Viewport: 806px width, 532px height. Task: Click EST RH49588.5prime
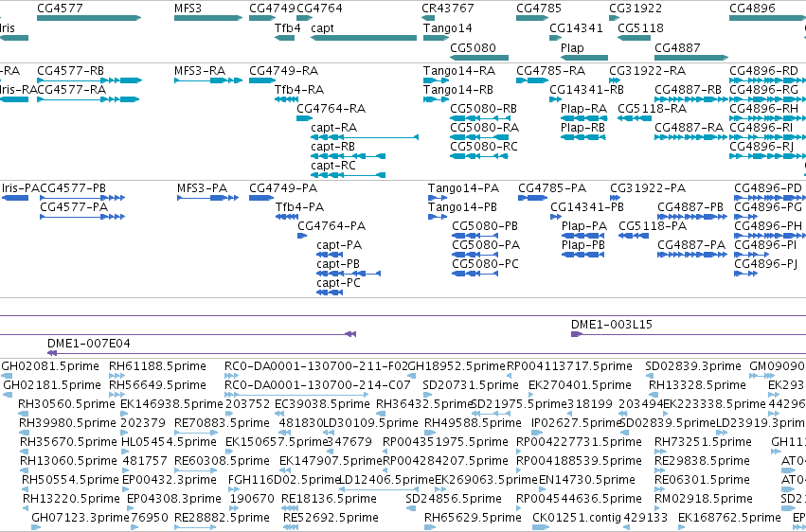[430, 433]
